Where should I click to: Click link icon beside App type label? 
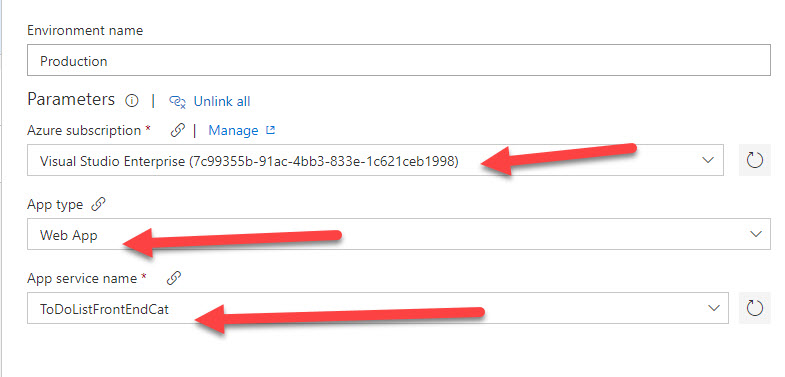point(99,205)
